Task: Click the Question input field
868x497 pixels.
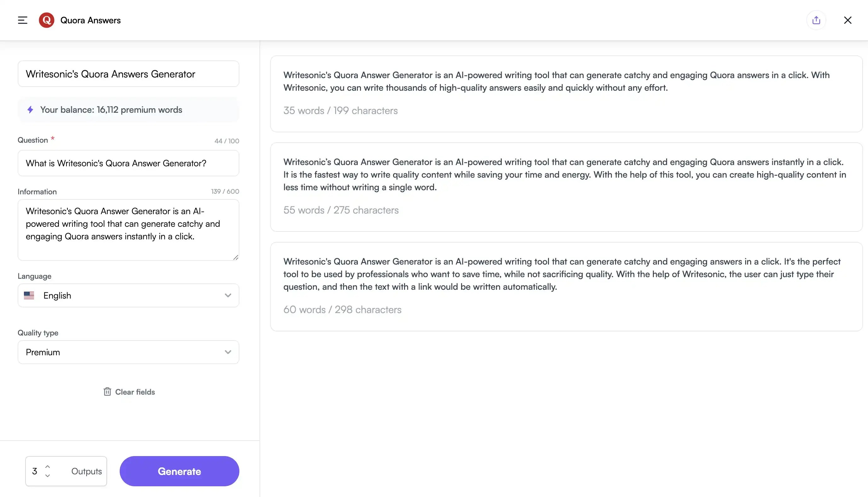Action: click(128, 163)
